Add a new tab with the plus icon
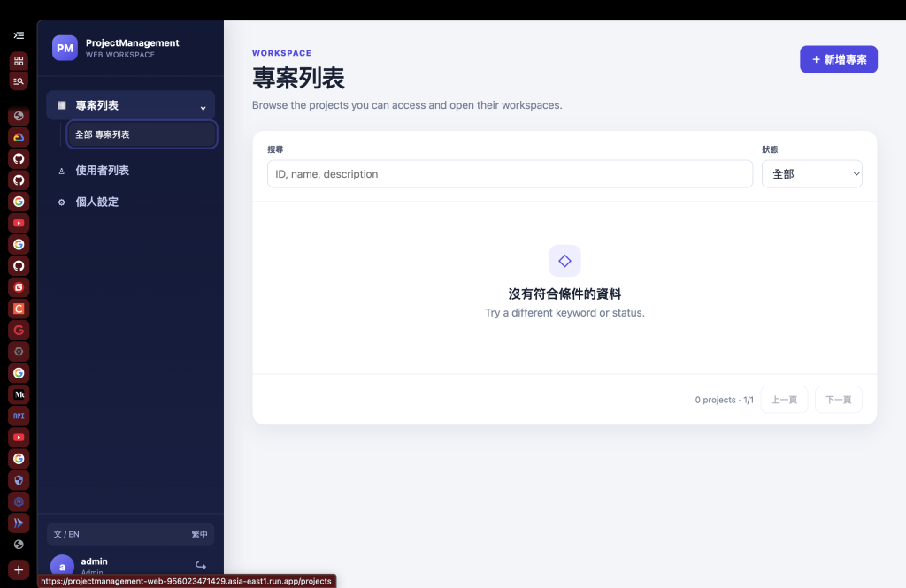The image size is (906, 588). click(x=19, y=570)
